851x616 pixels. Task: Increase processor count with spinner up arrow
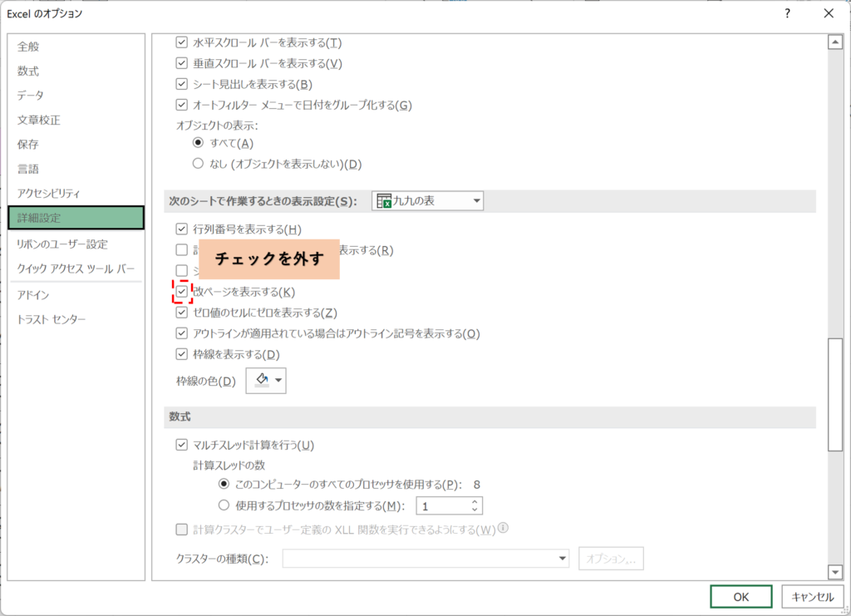tap(475, 501)
